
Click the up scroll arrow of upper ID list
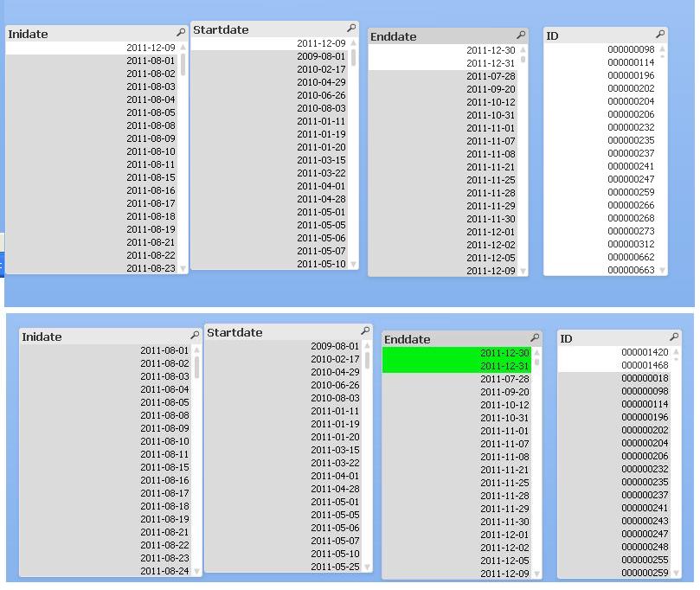tap(663, 48)
